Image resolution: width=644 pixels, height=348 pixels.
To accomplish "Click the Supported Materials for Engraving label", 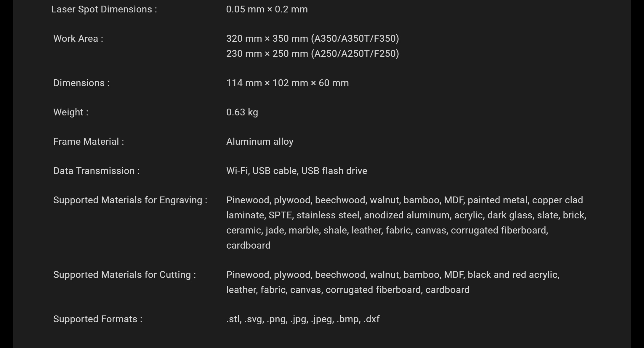I will [x=130, y=200].
